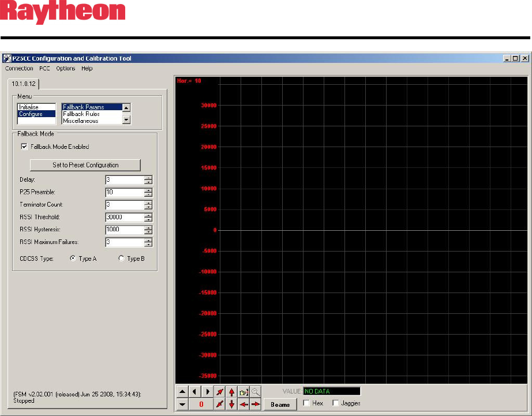
Task: Click the red right arrow icon
Action: [256, 404]
